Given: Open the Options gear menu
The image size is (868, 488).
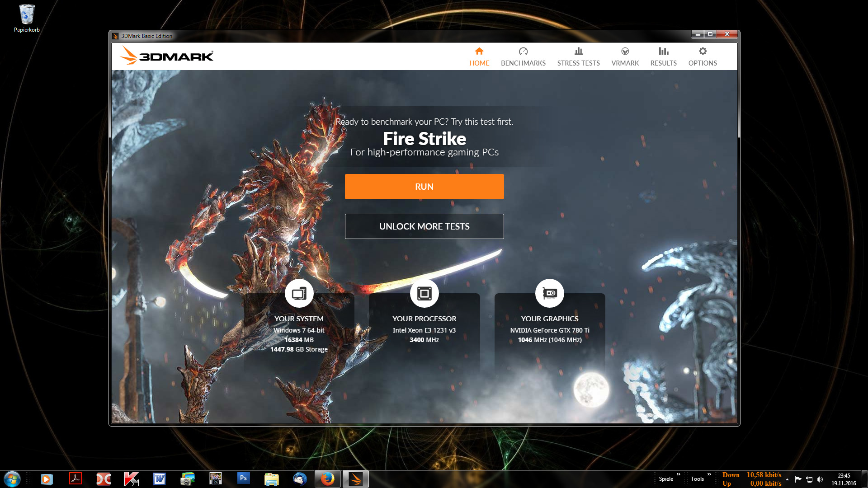Looking at the screenshot, I should pyautogui.click(x=702, y=52).
